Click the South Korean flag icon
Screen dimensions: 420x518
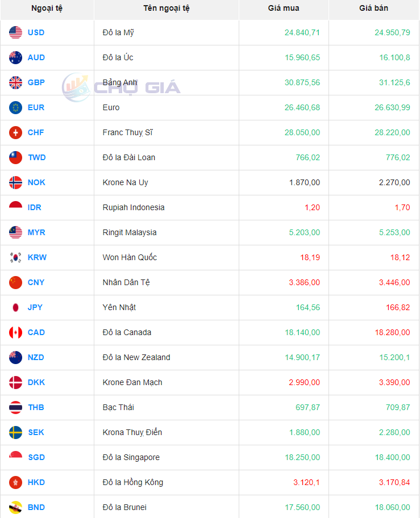click(x=15, y=258)
